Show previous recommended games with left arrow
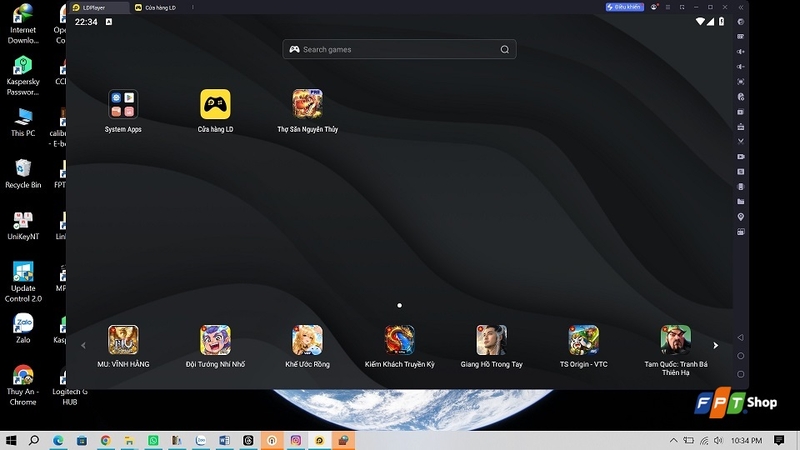The height and width of the screenshot is (450, 800). tap(83, 345)
